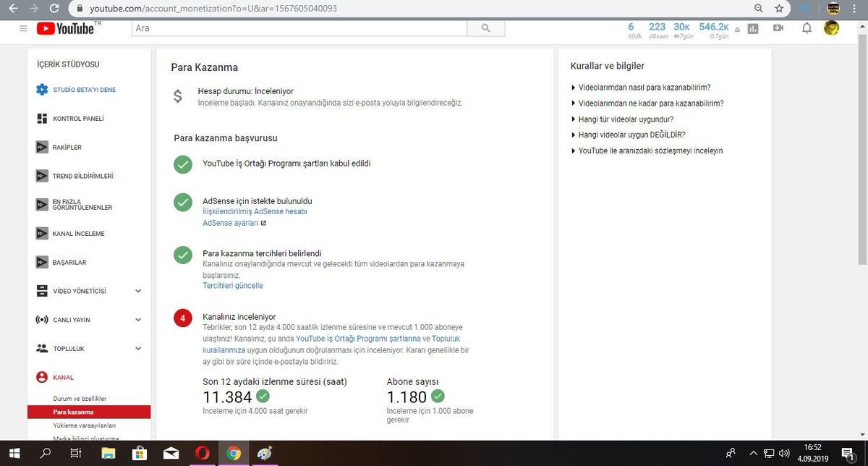Click the red step 4 circle
868x466 pixels.
click(x=183, y=318)
